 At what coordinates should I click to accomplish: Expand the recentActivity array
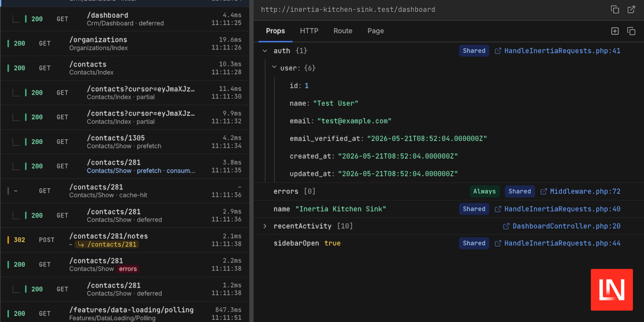[x=265, y=226]
